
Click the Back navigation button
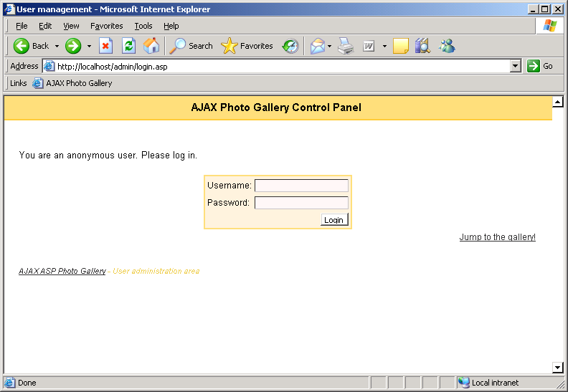pyautogui.click(x=31, y=46)
